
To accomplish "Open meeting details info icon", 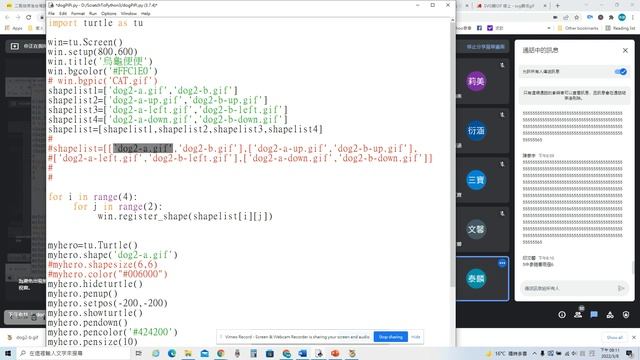I will tap(562, 315).
